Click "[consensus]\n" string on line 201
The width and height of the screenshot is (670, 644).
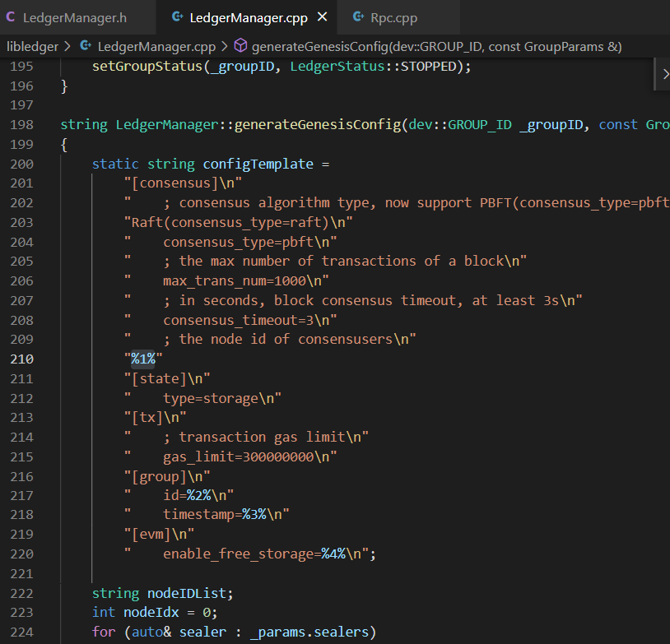pos(183,183)
